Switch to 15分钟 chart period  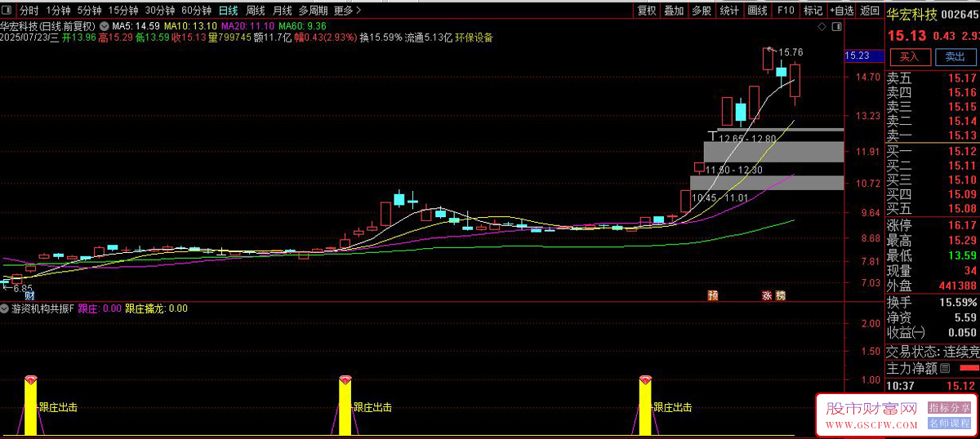123,11
